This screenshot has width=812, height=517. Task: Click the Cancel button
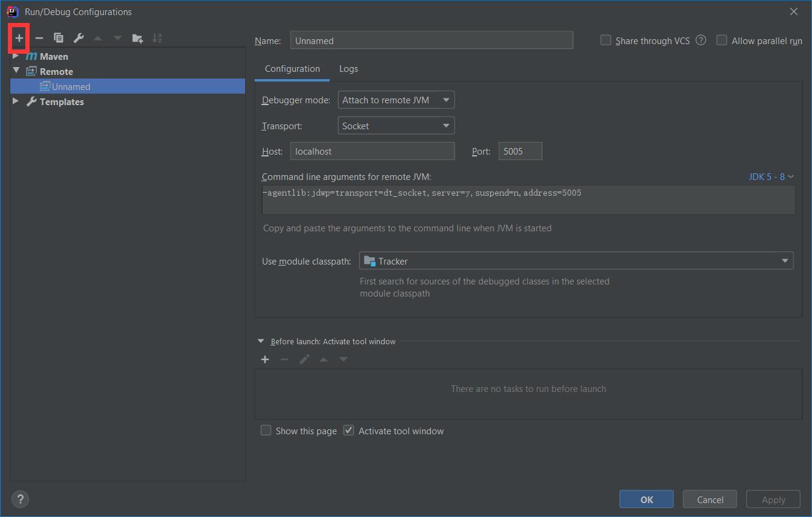[x=710, y=499]
